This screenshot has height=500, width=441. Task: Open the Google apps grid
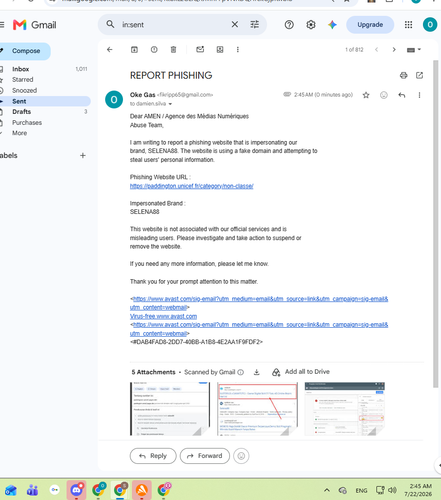coord(408,25)
